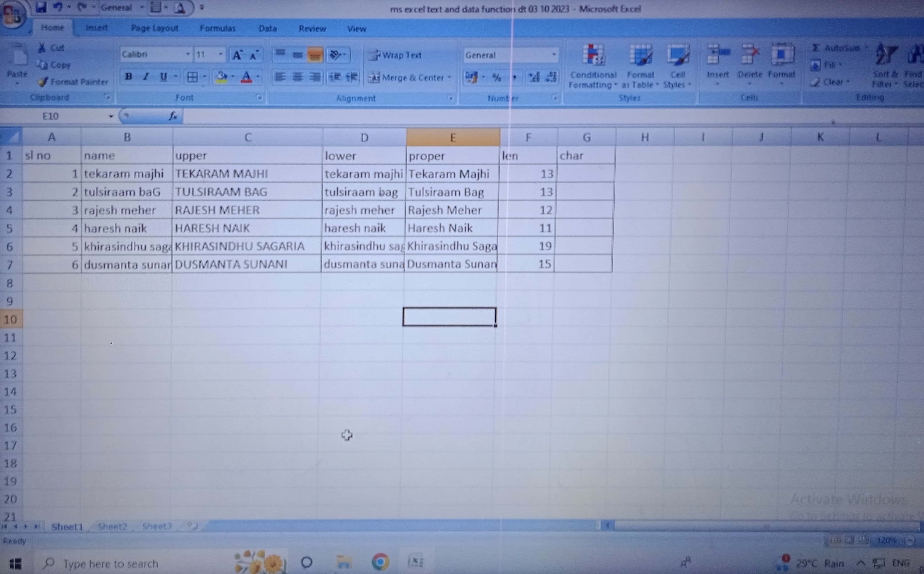Screen dimensions: 924x574
Task: Toggle Bold formatting
Action: (128, 77)
